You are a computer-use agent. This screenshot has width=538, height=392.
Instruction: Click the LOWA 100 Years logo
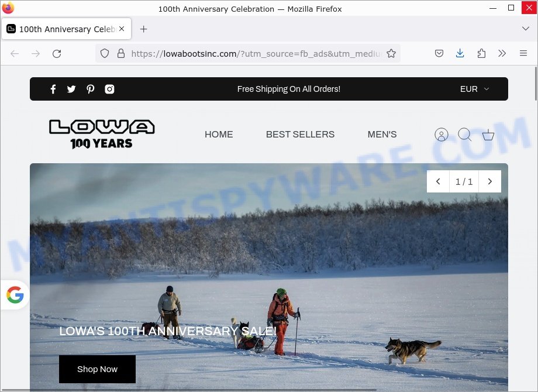click(x=102, y=134)
